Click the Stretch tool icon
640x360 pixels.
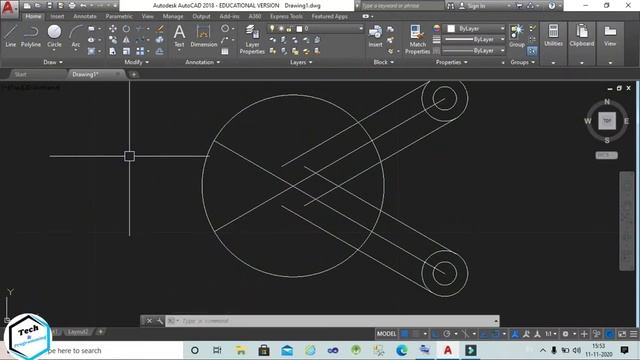[113, 51]
